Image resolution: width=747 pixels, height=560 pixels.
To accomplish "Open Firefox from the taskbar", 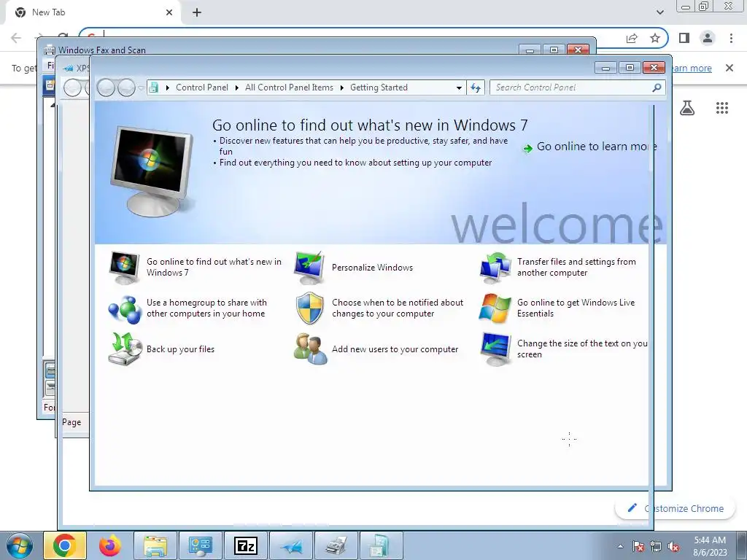I will coord(110,545).
